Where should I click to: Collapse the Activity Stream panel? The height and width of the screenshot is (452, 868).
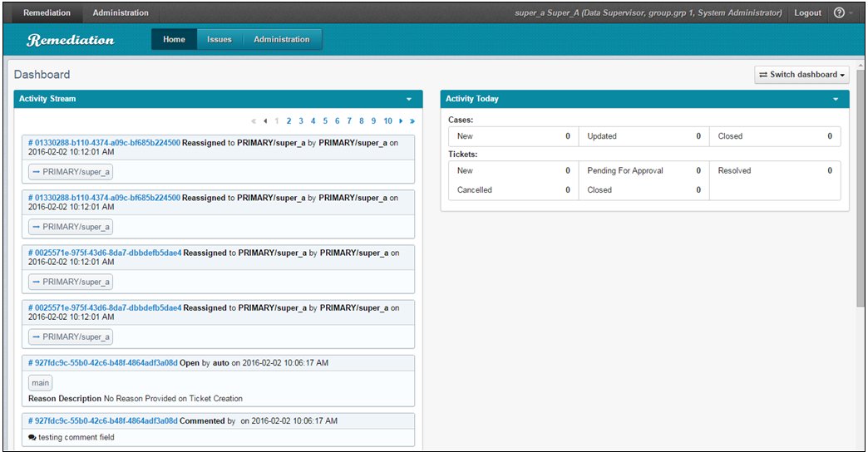point(408,100)
